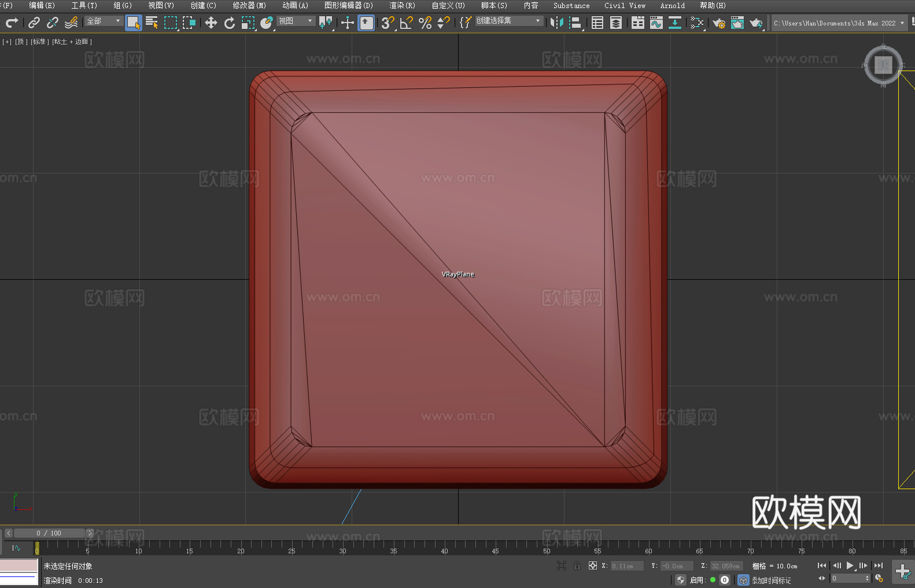Click Use Pivot Point Center icon
Viewport: 915px width, 588px height.
(x=326, y=23)
